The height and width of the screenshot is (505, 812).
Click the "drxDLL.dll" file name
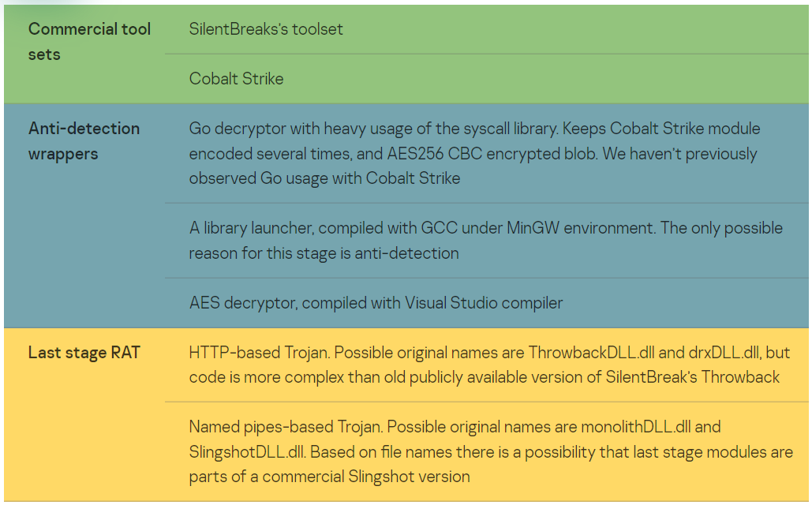tap(725, 352)
